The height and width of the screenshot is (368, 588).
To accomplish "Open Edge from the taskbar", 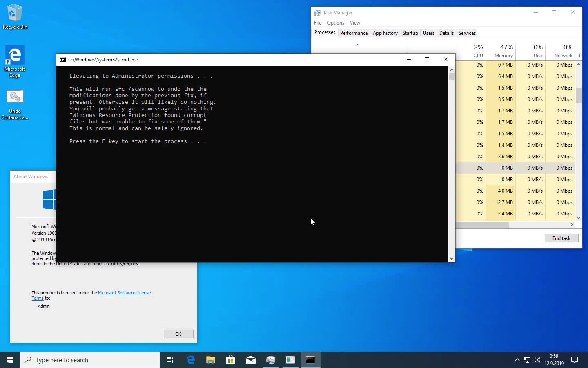I will coord(190,360).
